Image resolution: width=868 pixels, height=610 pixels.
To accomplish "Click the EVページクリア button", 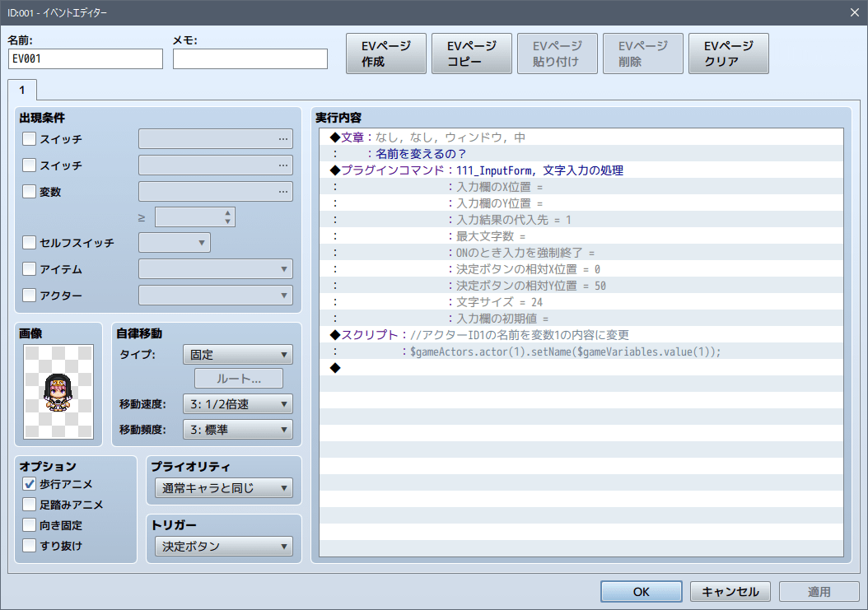I will click(729, 54).
